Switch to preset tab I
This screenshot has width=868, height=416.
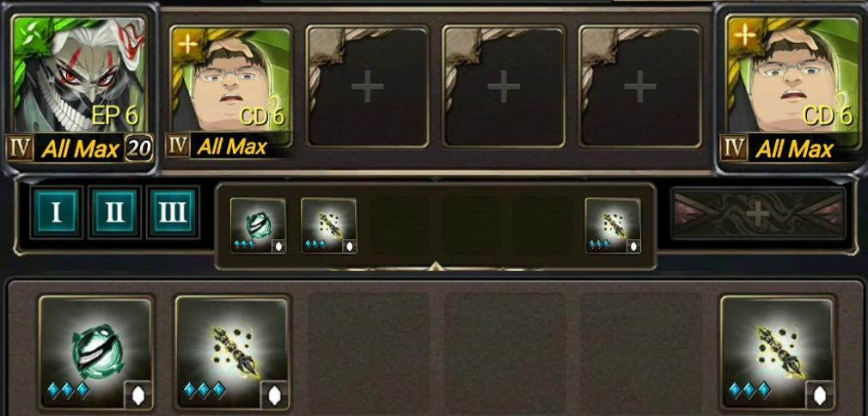pyautogui.click(x=56, y=212)
